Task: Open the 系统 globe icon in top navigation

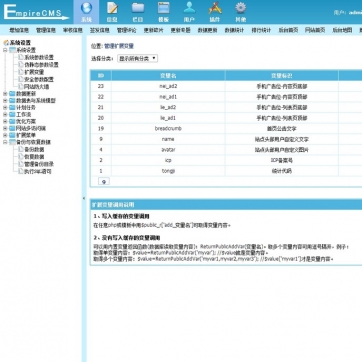Action: [86, 8]
